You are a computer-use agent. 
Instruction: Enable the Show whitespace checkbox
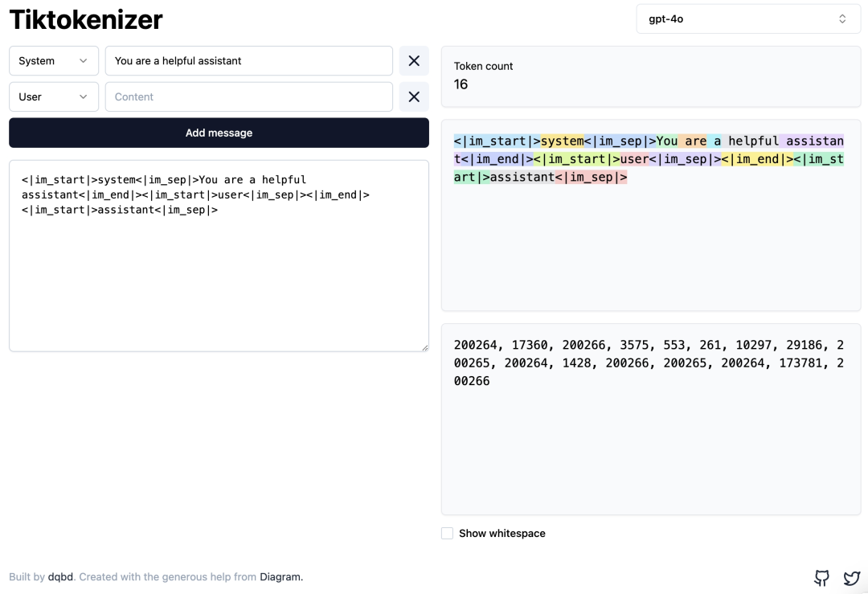[x=448, y=533]
